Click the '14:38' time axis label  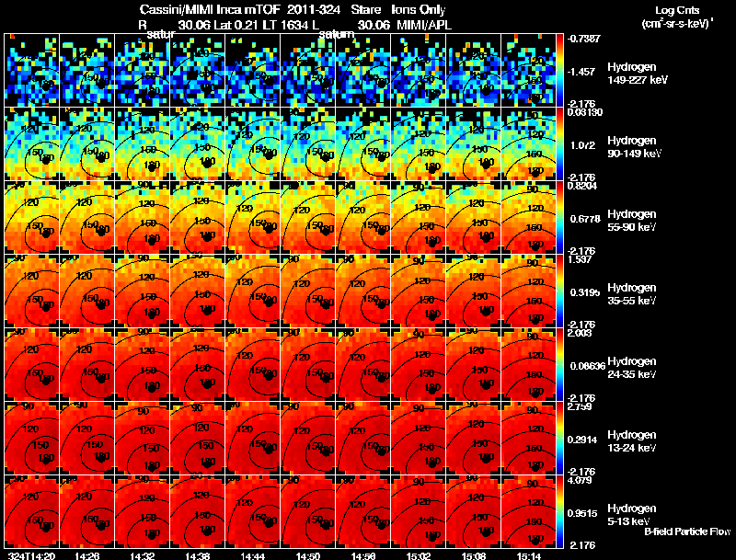point(198,555)
